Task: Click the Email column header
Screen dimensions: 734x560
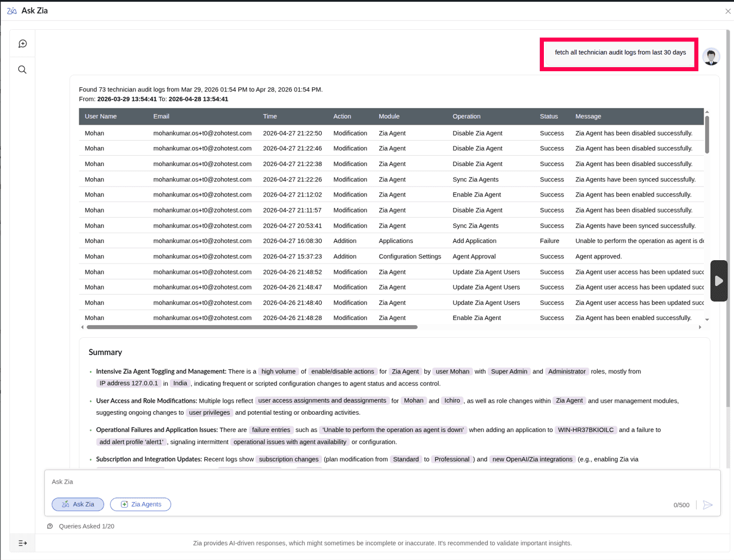Action: click(x=161, y=116)
